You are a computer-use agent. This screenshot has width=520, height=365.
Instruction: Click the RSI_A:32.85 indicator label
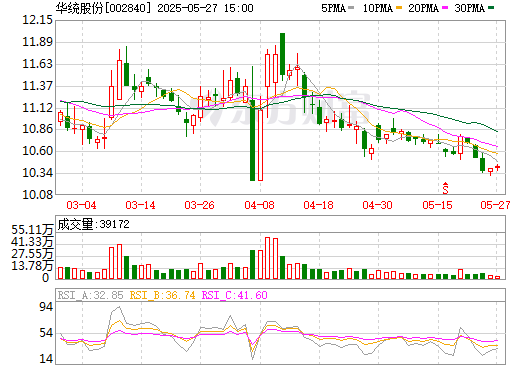click(90, 295)
